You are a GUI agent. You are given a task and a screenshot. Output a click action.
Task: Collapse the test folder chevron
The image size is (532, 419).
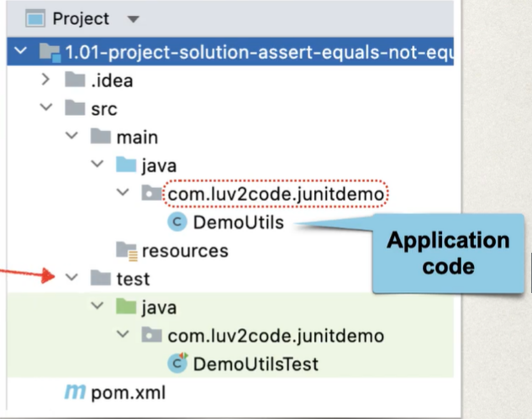72,279
